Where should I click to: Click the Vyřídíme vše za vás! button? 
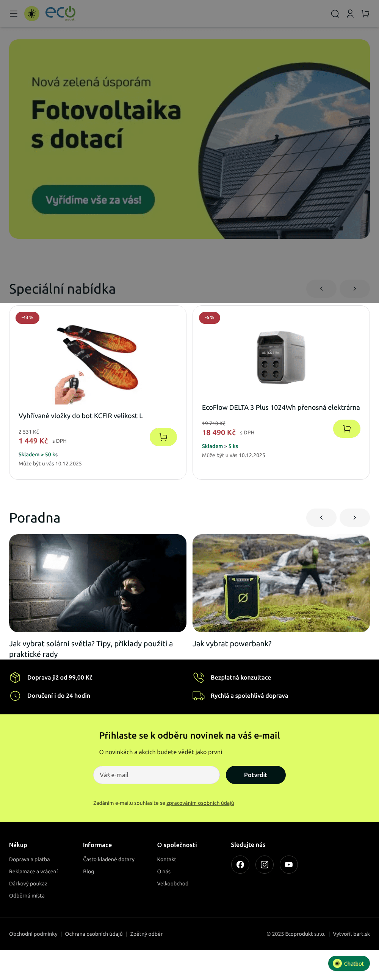pos(93,199)
